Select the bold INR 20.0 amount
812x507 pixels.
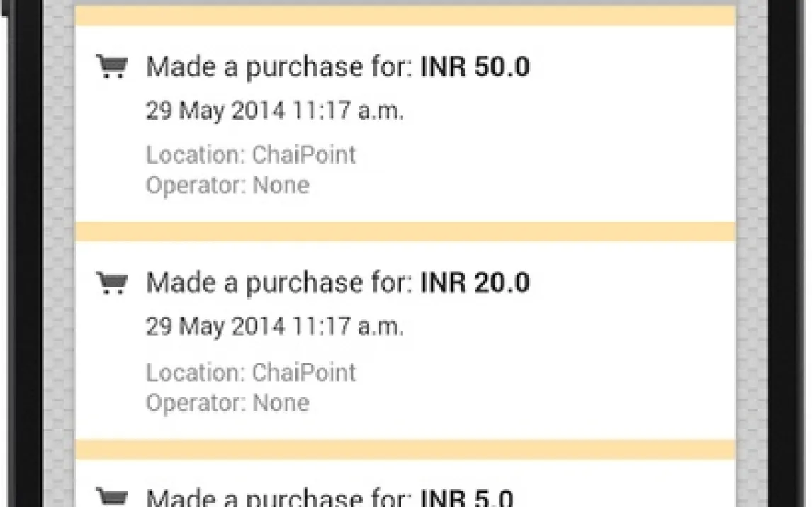click(475, 283)
